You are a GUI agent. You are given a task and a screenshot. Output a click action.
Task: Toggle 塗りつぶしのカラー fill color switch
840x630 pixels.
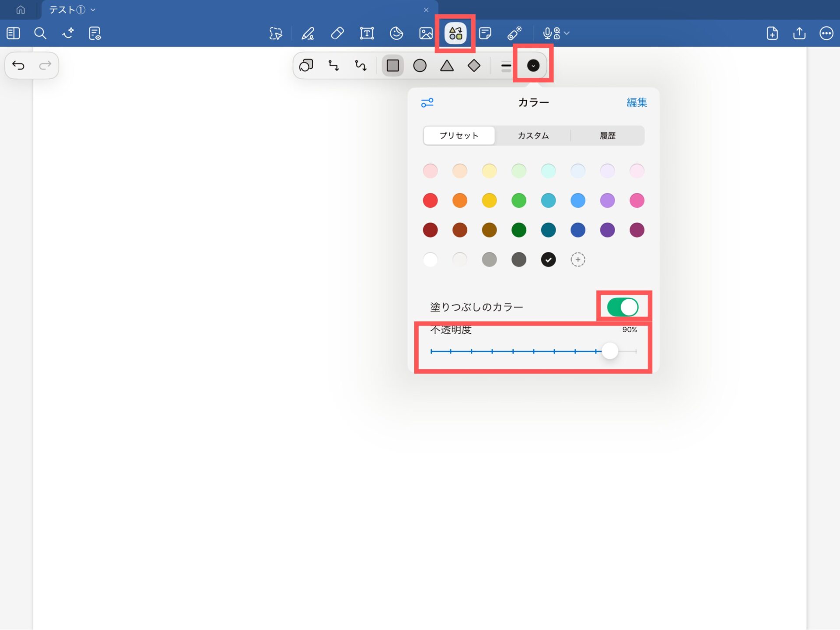click(622, 307)
